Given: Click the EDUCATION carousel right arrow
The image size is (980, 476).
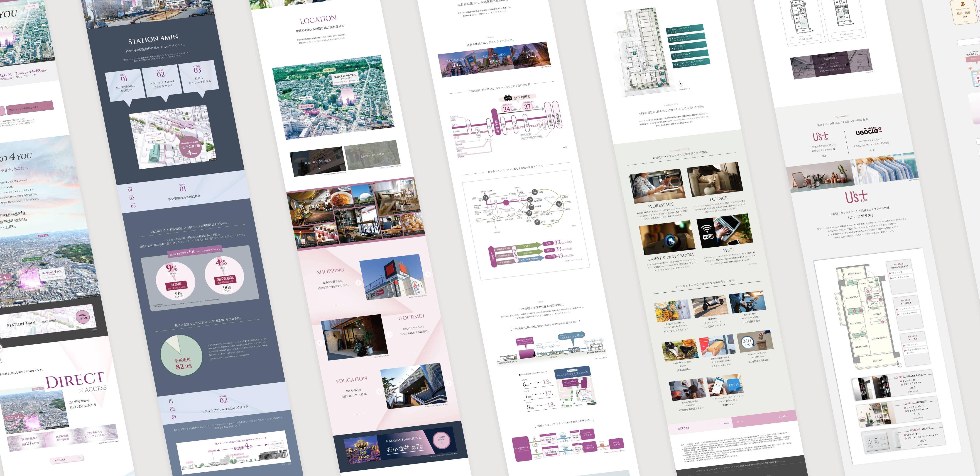Looking at the screenshot, I should 449,383.
